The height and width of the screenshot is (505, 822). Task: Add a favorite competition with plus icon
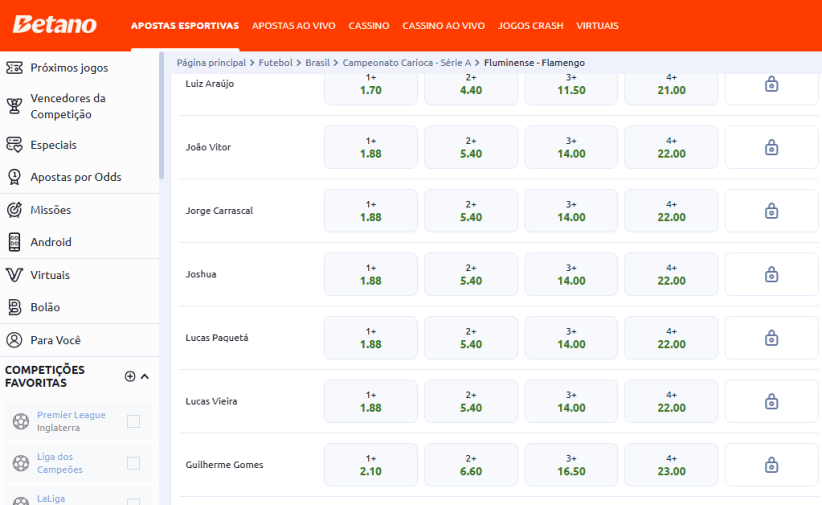(129, 377)
